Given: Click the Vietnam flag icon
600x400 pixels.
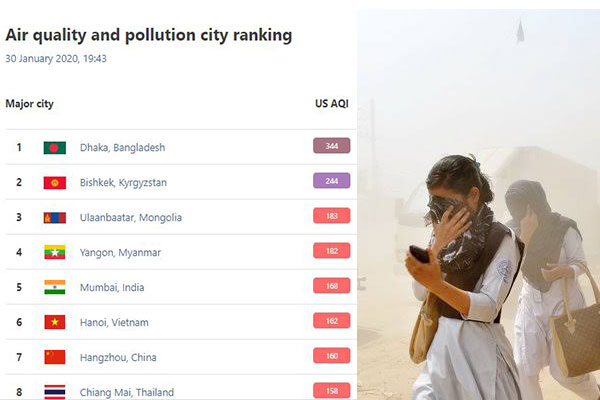Looking at the screenshot, I should pos(55,322).
